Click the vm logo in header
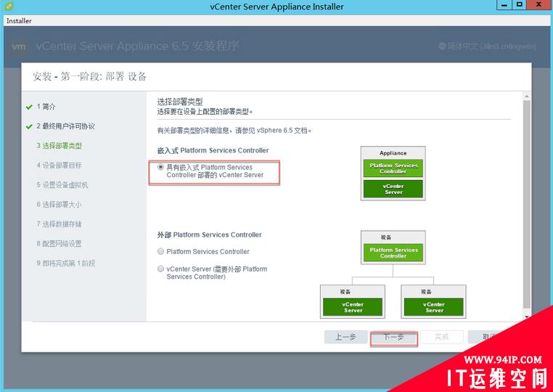 pyautogui.click(x=18, y=46)
